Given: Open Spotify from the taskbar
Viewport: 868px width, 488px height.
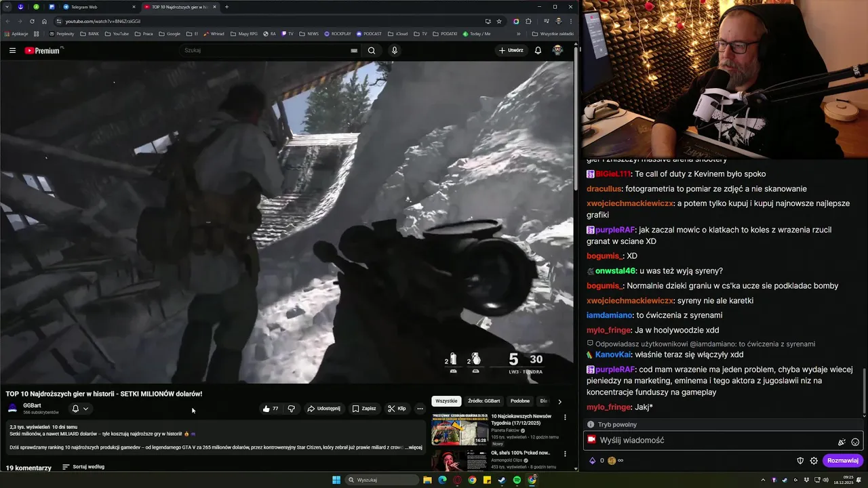Looking at the screenshot, I should click(x=517, y=480).
